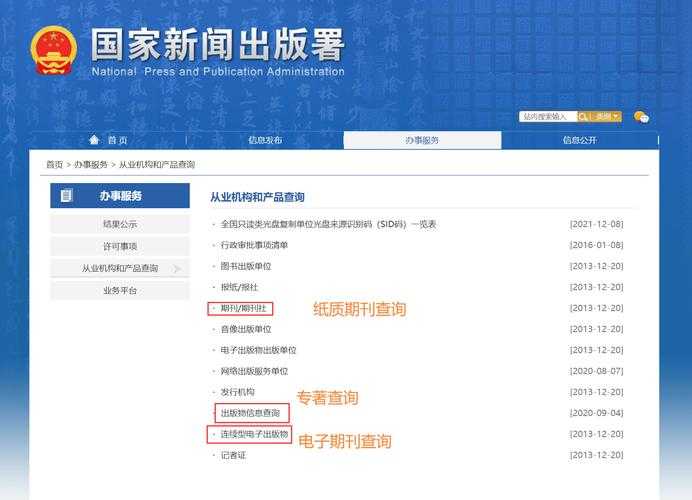Open the 办事服务 nav tab
This screenshot has width=692, height=500.
(x=422, y=140)
